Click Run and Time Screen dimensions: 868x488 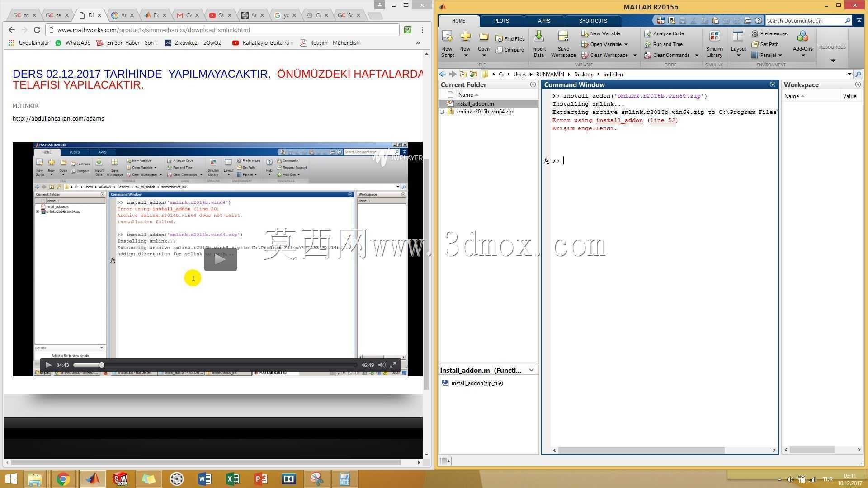664,44
